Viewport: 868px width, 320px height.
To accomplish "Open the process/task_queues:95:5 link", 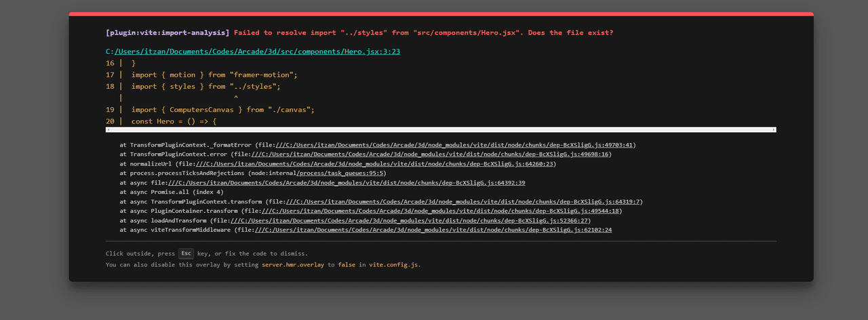I will (x=341, y=174).
